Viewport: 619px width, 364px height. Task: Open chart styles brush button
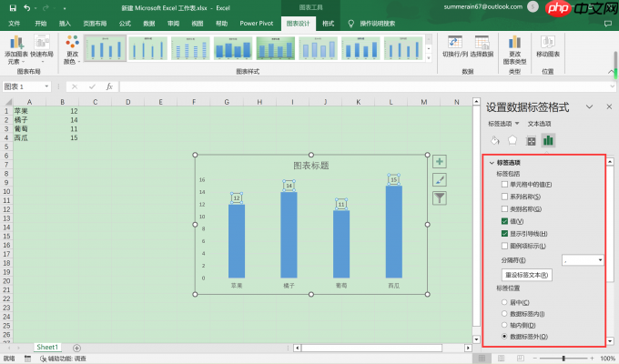point(440,180)
